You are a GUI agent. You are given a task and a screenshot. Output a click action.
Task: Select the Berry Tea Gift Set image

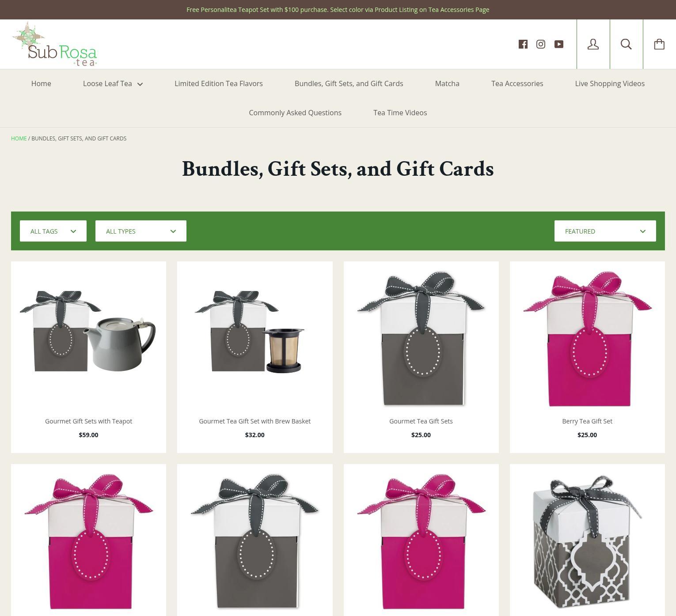point(587,339)
